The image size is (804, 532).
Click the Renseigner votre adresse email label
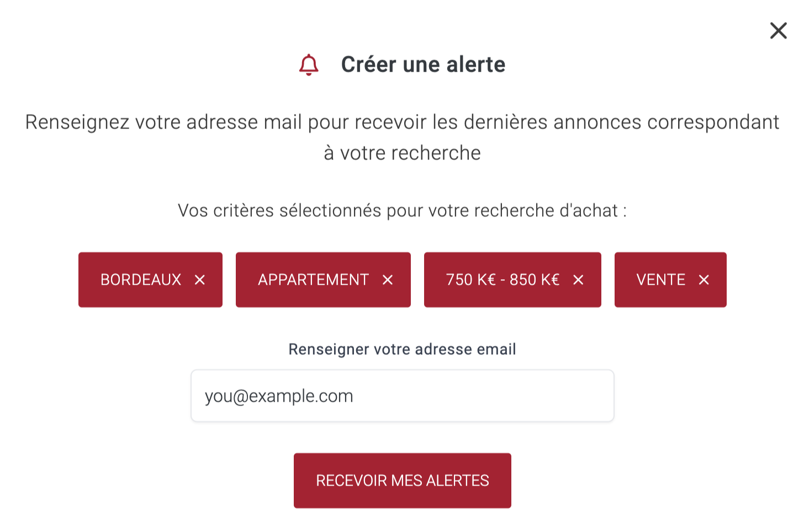click(403, 349)
